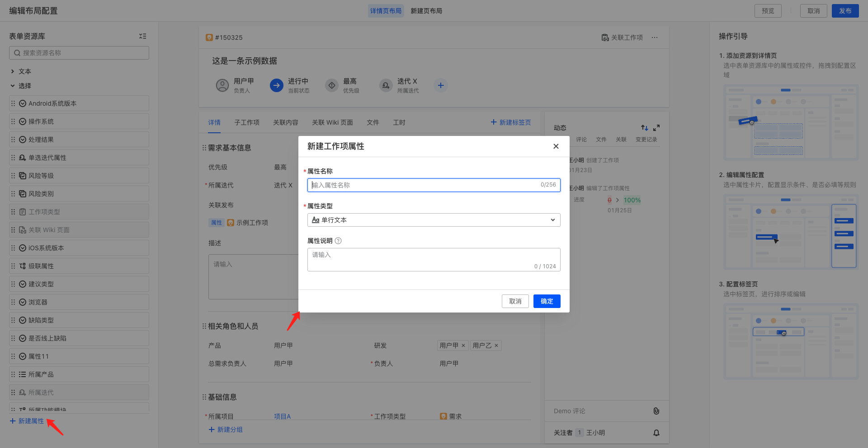The image size is (868, 448).
Task: Click the 用户甲 avatar icon
Action: click(x=222, y=85)
